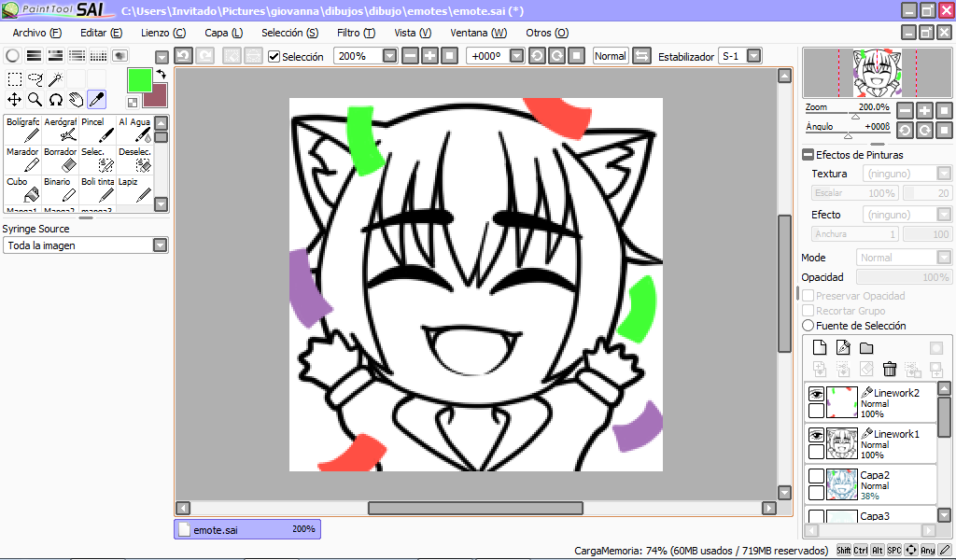
Task: Collapse the Efectos de Pinturas section
Action: click(808, 155)
